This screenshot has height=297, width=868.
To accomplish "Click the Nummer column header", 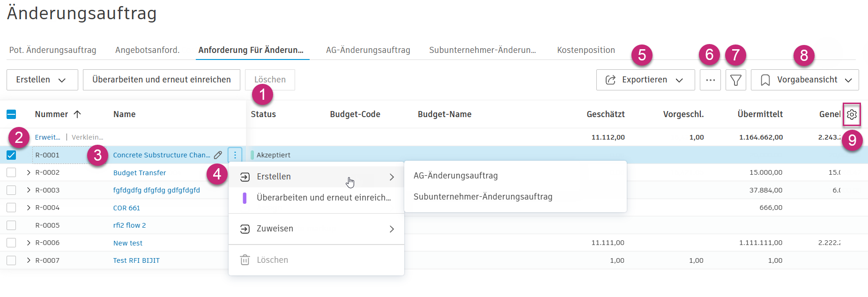I will coord(52,114).
